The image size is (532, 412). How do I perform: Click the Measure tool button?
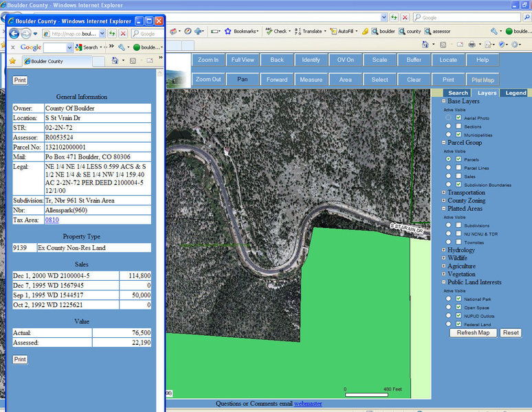[311, 80]
